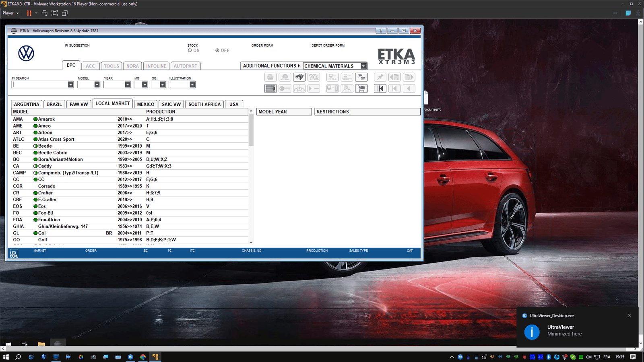Click the DEPOT toolbar icon
Screen dimensions: 644x362
tap(347, 77)
